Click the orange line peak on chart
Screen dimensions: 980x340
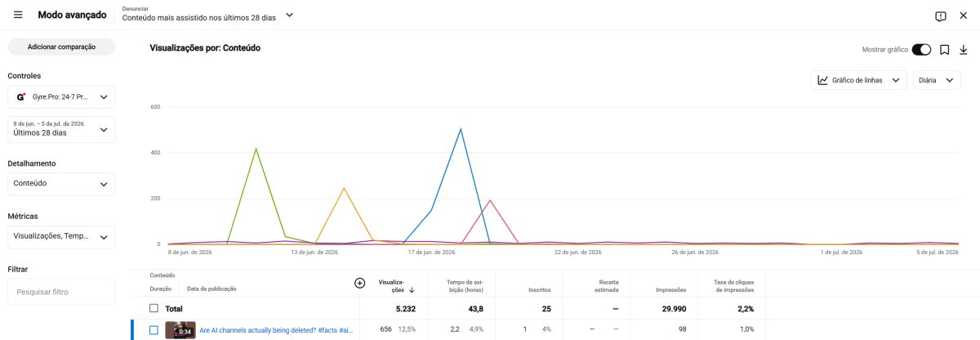click(x=344, y=188)
